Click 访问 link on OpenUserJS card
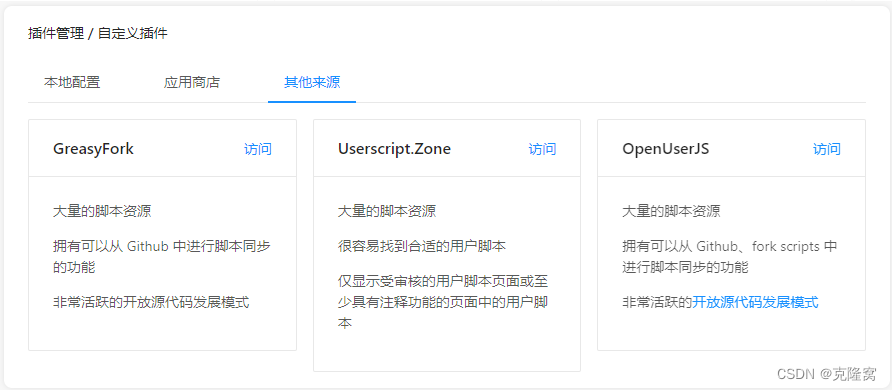Viewport: 892px width, 390px height. 827,149
